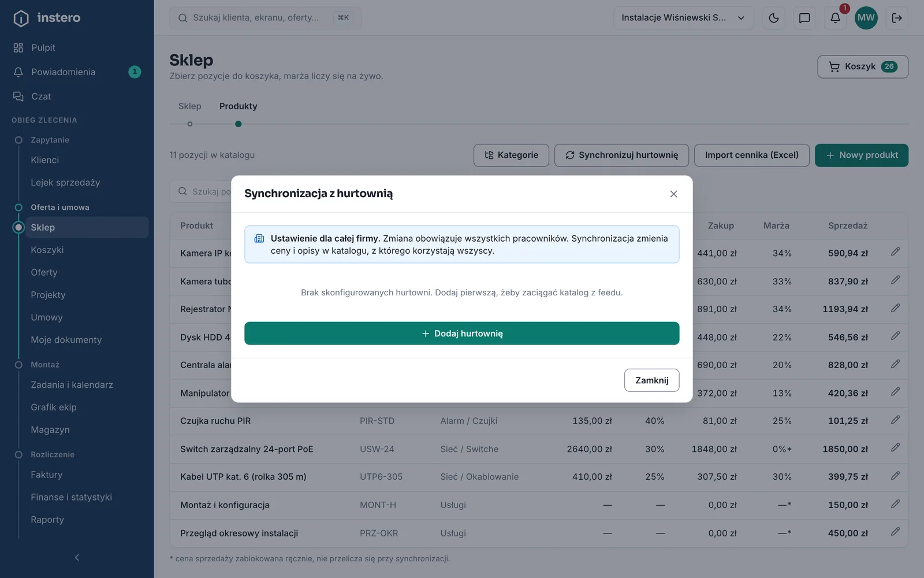This screenshot has width=924, height=578.
Task: Edit the Manipulator row pencil icon
Action: 895,392
